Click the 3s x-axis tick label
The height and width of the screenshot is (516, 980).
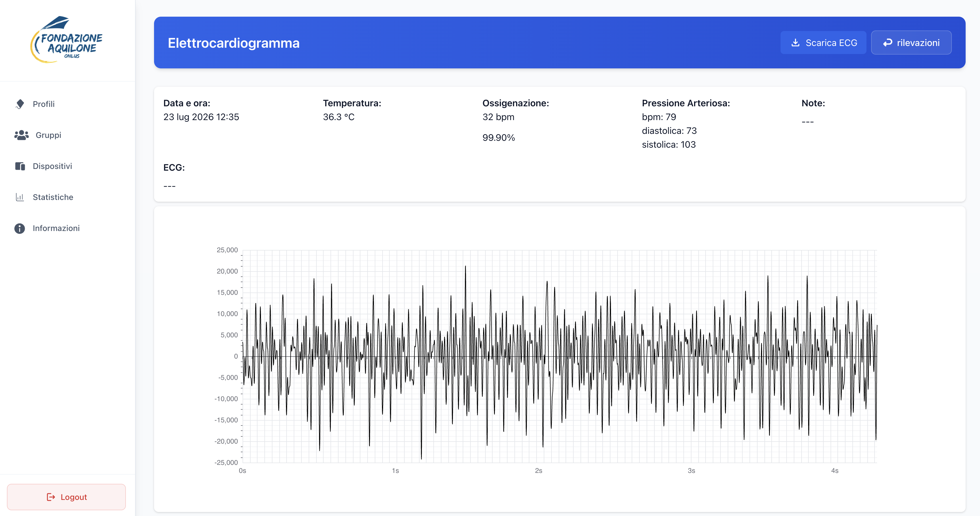point(691,471)
